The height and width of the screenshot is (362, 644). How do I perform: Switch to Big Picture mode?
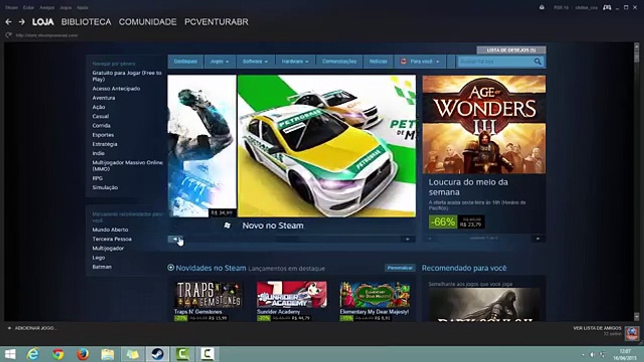pyautogui.click(x=607, y=8)
